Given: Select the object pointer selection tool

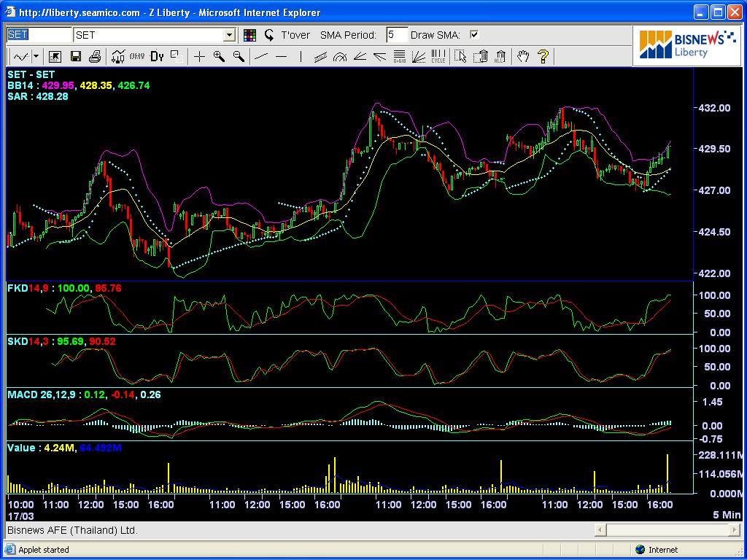Looking at the screenshot, I should tap(460, 57).
